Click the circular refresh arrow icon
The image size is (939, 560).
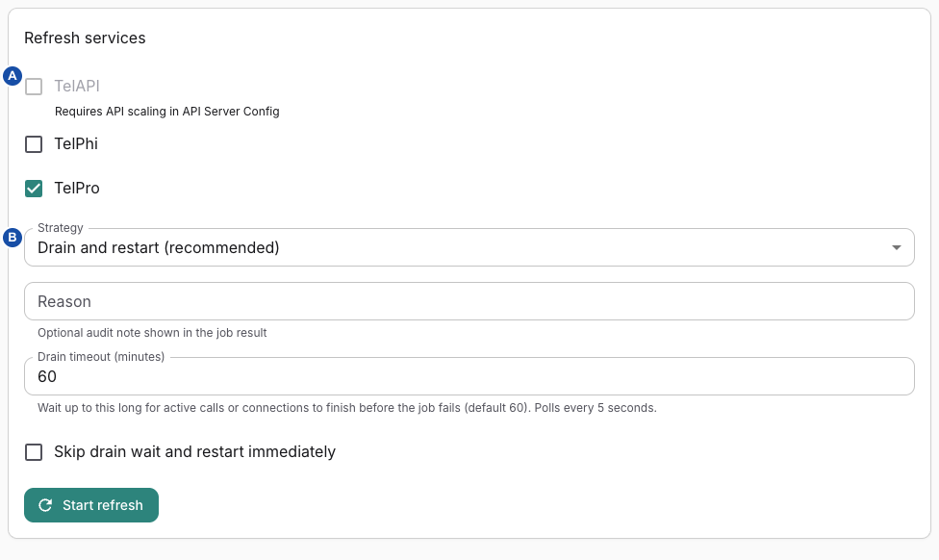(45, 505)
